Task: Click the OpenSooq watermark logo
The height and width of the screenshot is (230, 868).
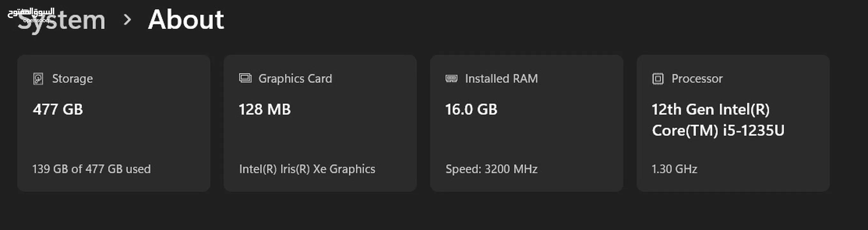Action: 31,16
